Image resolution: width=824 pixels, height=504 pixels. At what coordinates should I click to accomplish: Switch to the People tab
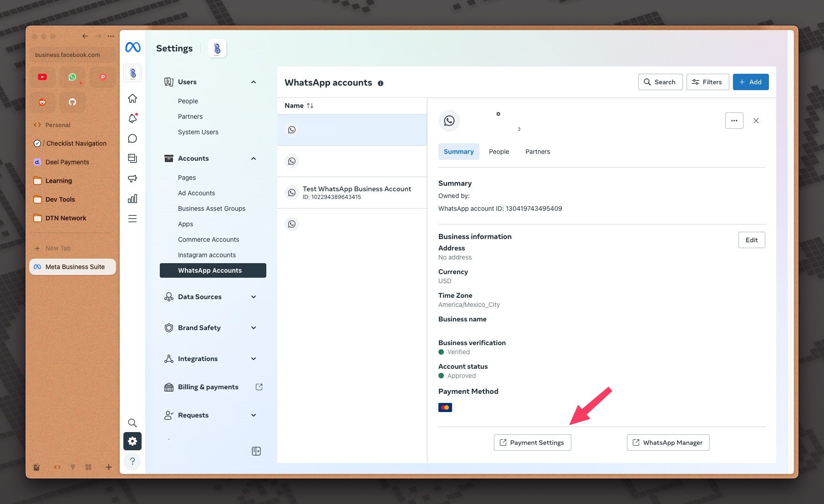499,152
